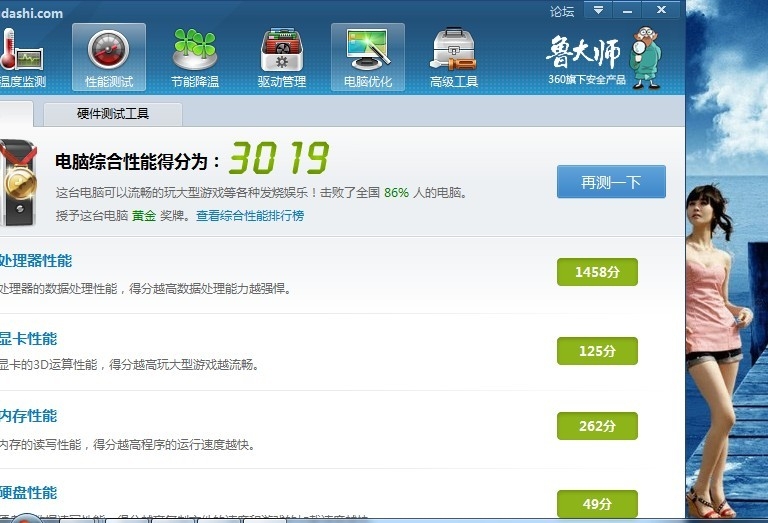Click the gold medal award icon
This screenshot has width=768, height=523.
pyautogui.click(x=18, y=184)
